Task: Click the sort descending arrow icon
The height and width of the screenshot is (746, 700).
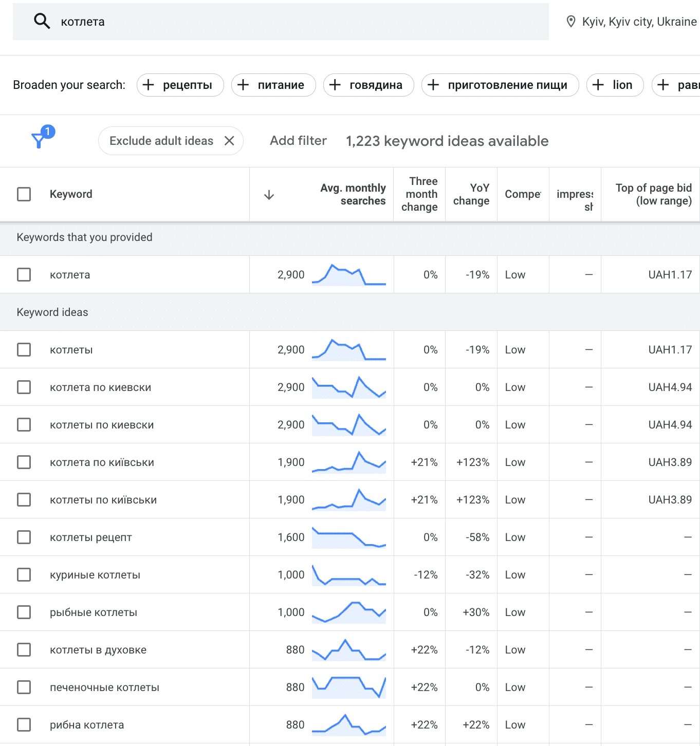Action: pos(269,195)
